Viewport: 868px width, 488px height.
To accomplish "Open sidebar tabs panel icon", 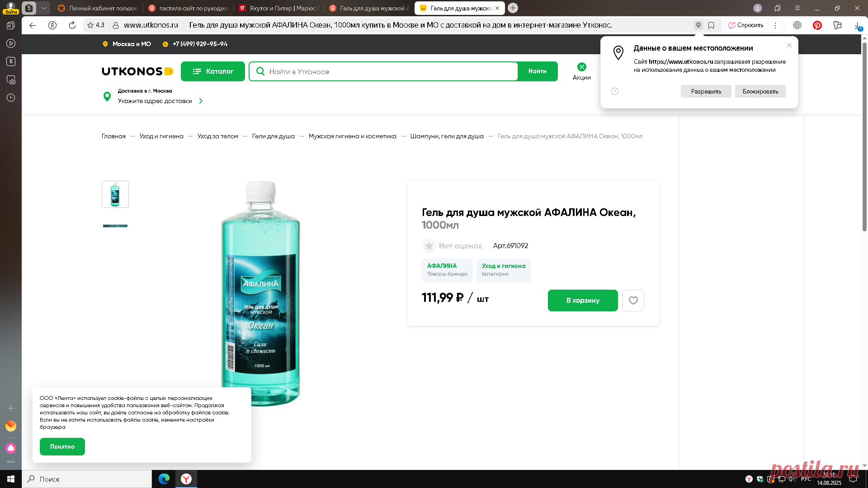I will tap(11, 25).
